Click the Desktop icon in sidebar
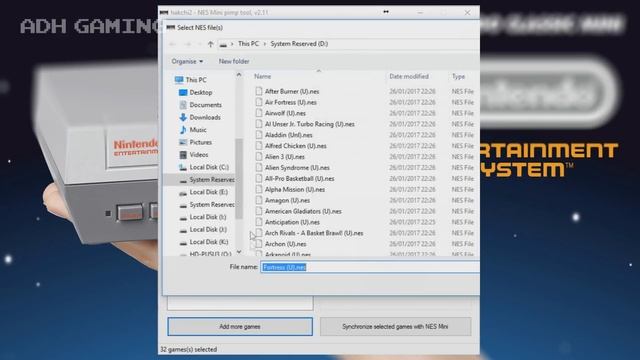640x360 pixels. click(x=183, y=93)
